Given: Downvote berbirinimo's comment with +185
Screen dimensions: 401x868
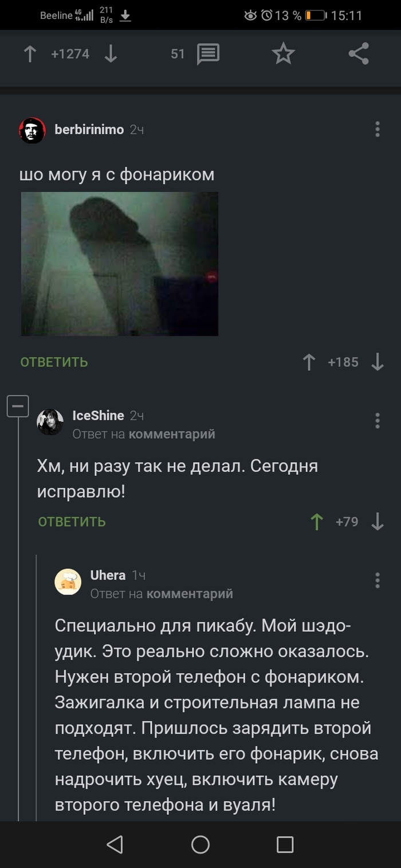Looking at the screenshot, I should click(378, 362).
